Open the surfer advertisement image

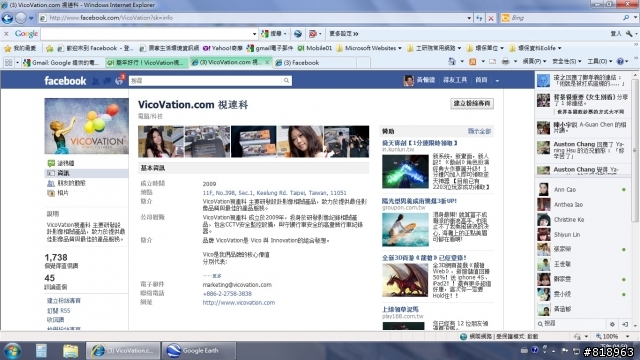click(x=405, y=229)
